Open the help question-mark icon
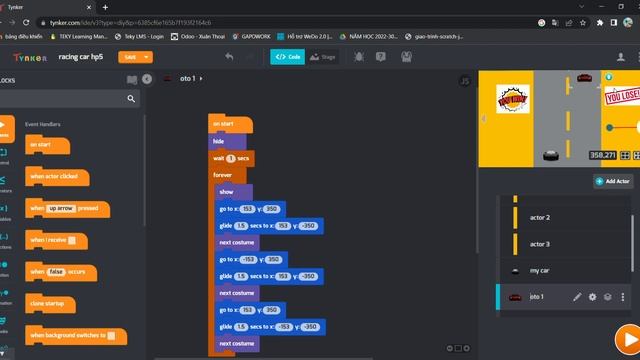The image size is (640, 360). click(x=381, y=57)
